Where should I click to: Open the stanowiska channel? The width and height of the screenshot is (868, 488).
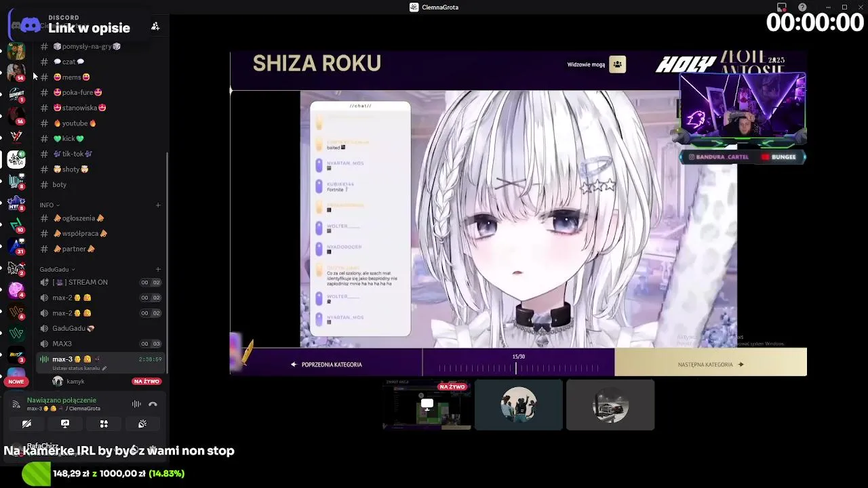click(x=100, y=108)
